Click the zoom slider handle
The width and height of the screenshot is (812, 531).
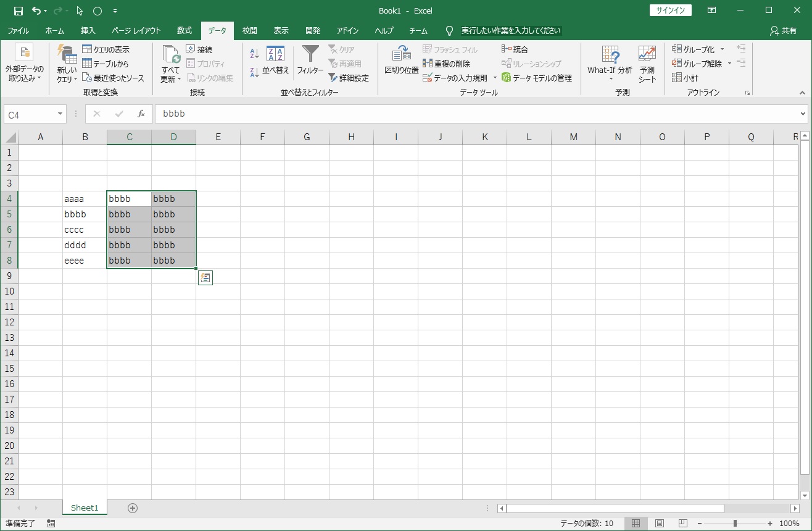735,523
